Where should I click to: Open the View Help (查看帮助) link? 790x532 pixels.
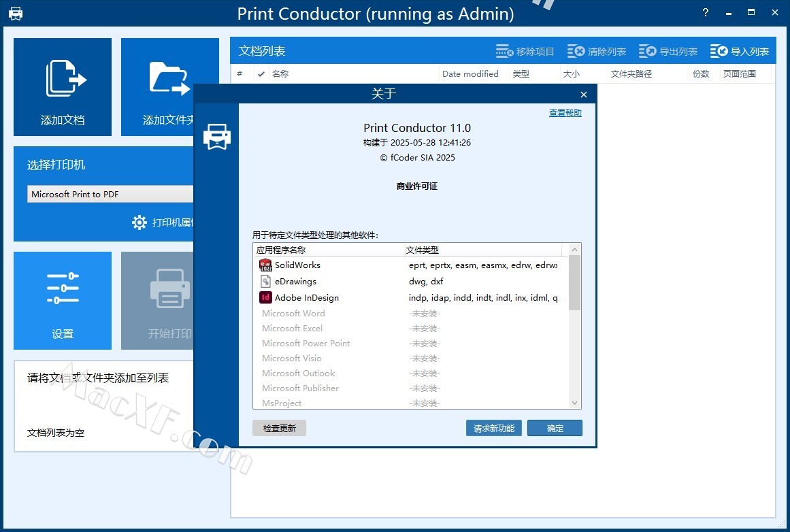tap(565, 113)
